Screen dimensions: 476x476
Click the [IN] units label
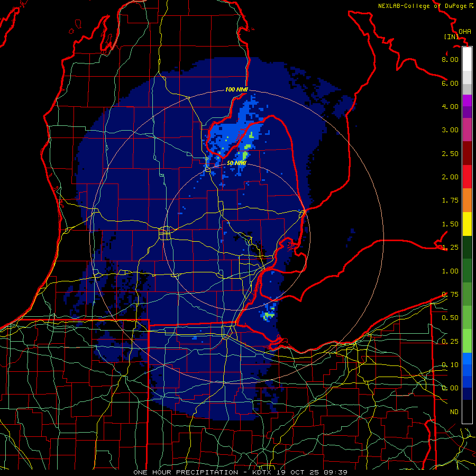tap(452, 36)
